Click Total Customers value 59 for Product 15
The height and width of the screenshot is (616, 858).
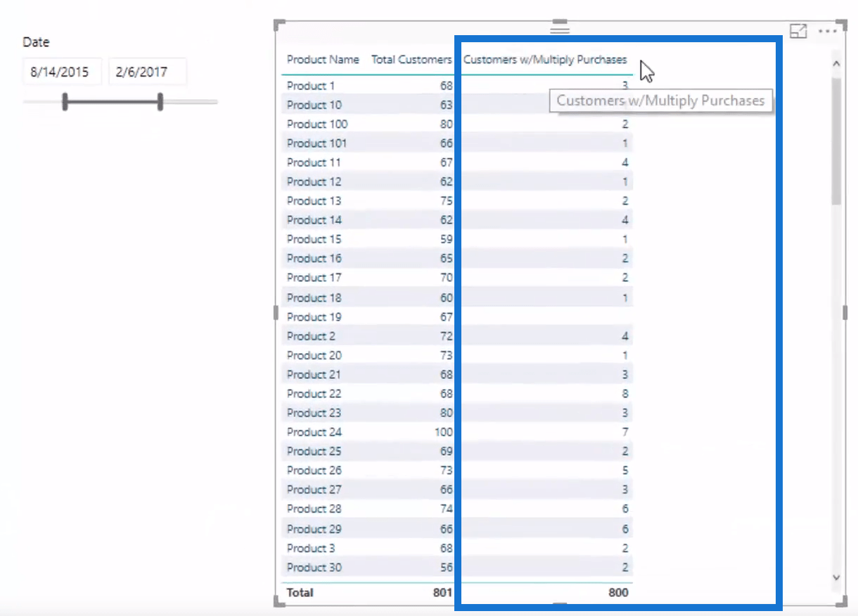(447, 239)
